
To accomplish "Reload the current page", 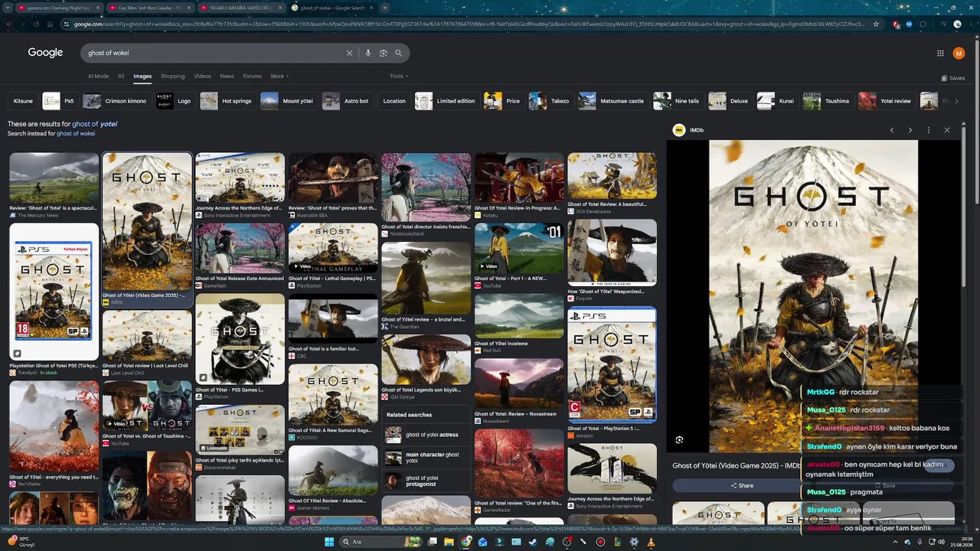I will tap(36, 24).
